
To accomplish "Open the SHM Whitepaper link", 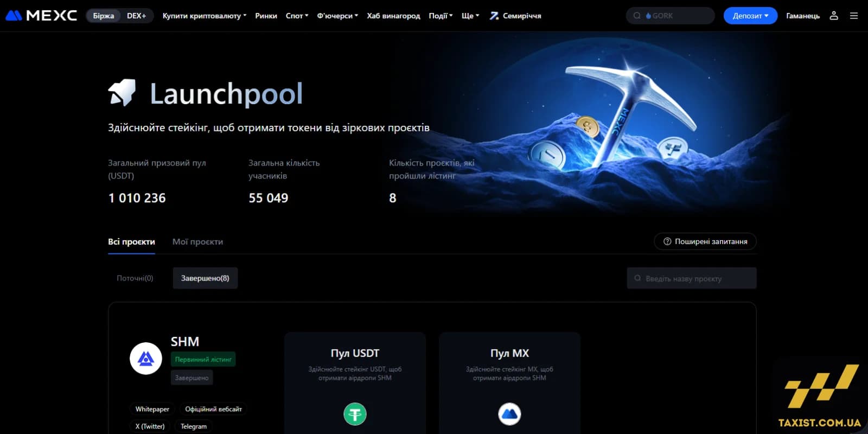I will coord(152,409).
